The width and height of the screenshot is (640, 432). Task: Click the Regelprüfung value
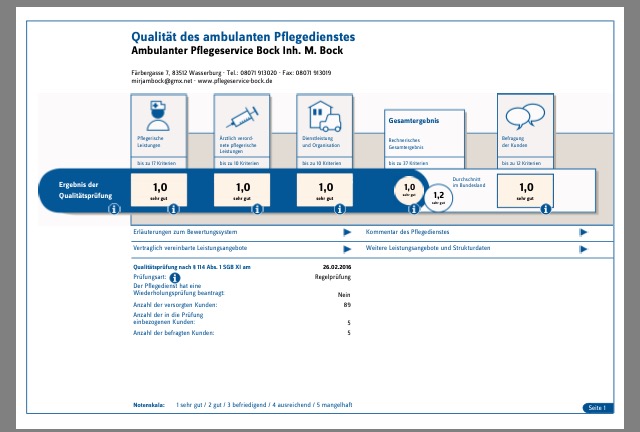tap(333, 277)
